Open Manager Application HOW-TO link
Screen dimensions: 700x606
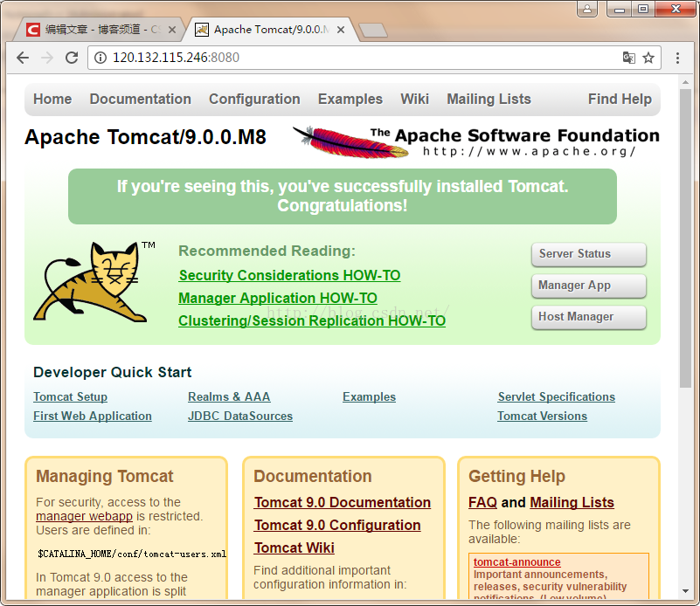click(278, 299)
